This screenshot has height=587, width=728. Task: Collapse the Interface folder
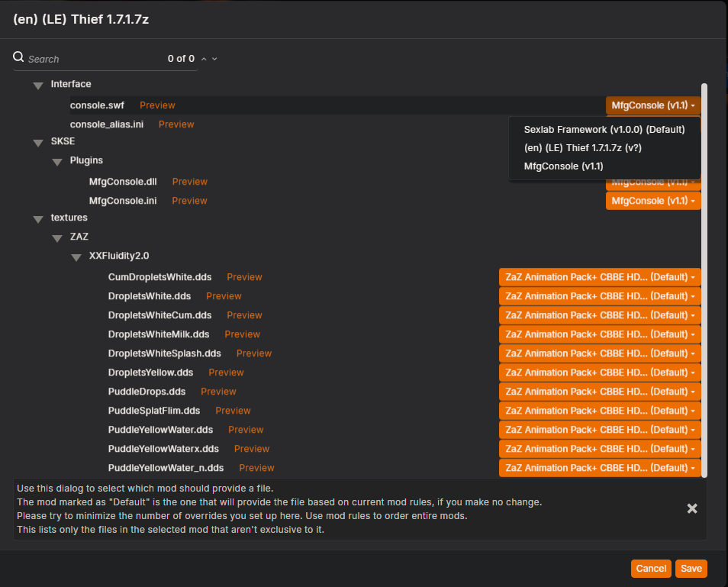pyautogui.click(x=38, y=85)
